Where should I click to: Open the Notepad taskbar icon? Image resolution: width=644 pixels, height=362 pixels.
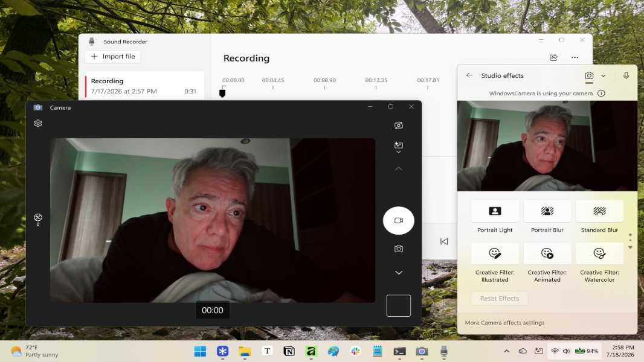[x=378, y=351]
